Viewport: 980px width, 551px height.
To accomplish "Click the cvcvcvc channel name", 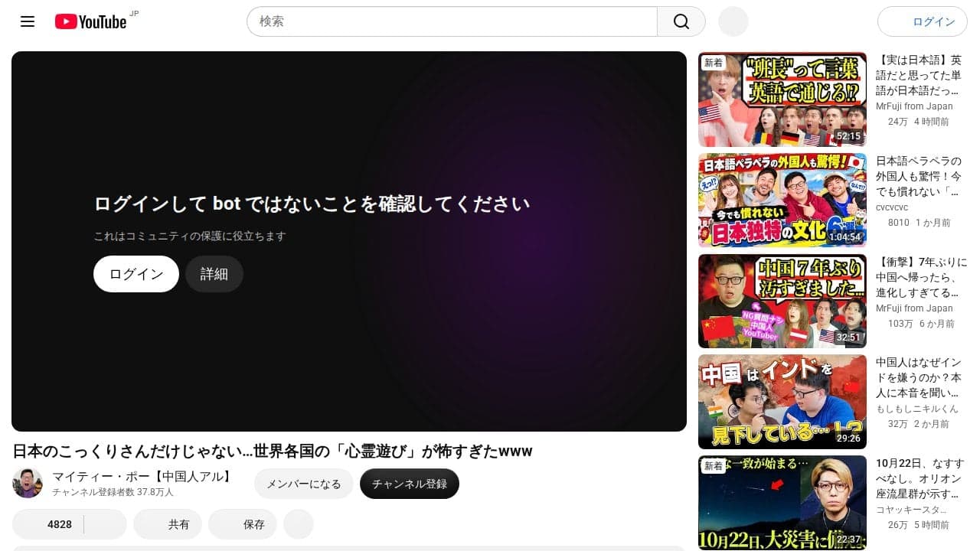I will click(x=892, y=207).
